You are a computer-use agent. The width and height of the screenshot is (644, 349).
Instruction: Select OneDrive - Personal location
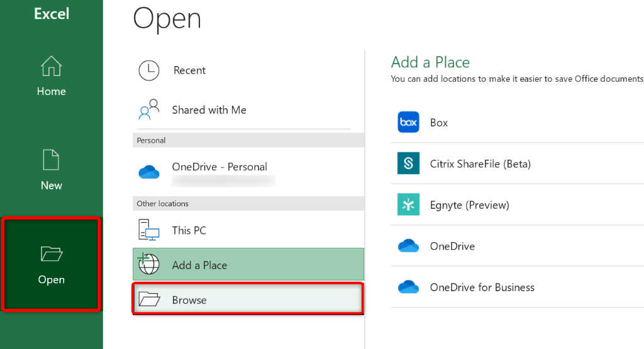(x=219, y=167)
